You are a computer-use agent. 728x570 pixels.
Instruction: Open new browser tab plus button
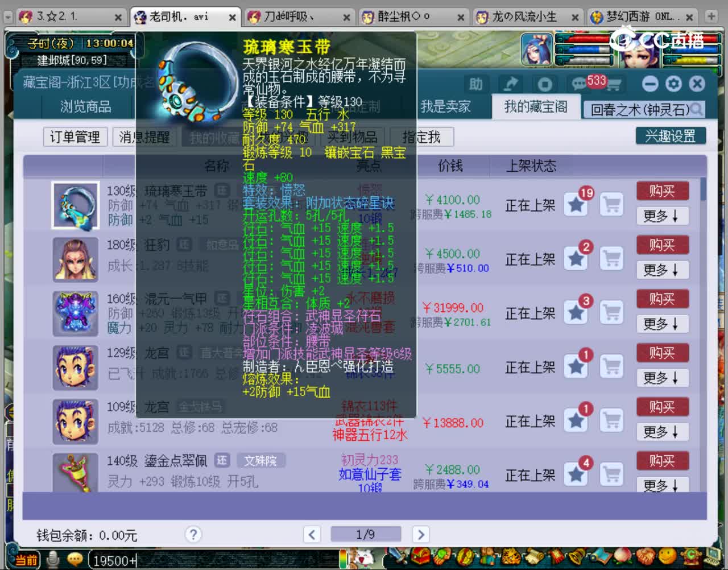pos(711,16)
